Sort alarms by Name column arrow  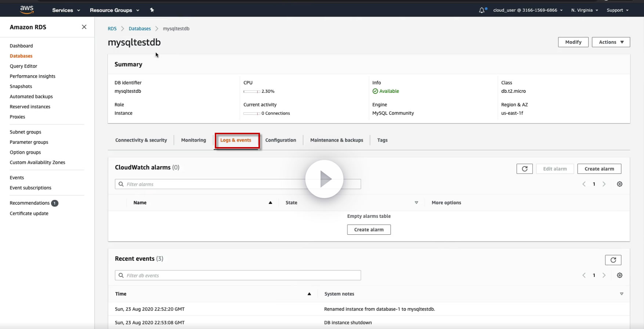point(270,203)
